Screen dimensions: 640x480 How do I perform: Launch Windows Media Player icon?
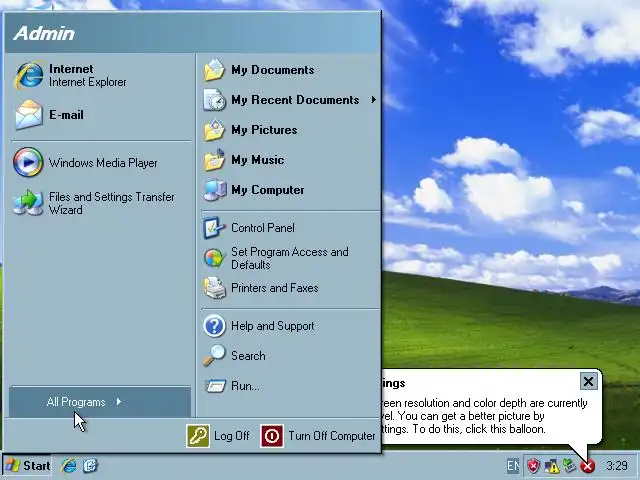pyautogui.click(x=28, y=162)
